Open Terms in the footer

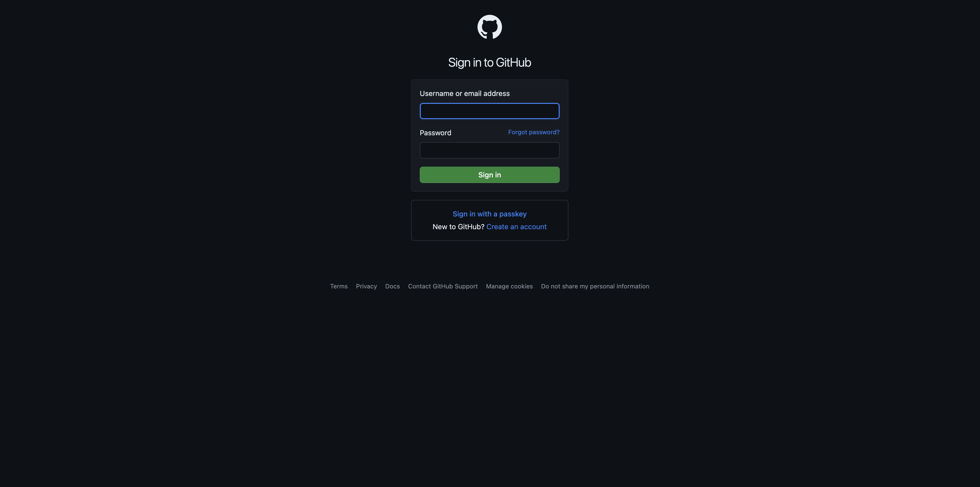click(339, 286)
